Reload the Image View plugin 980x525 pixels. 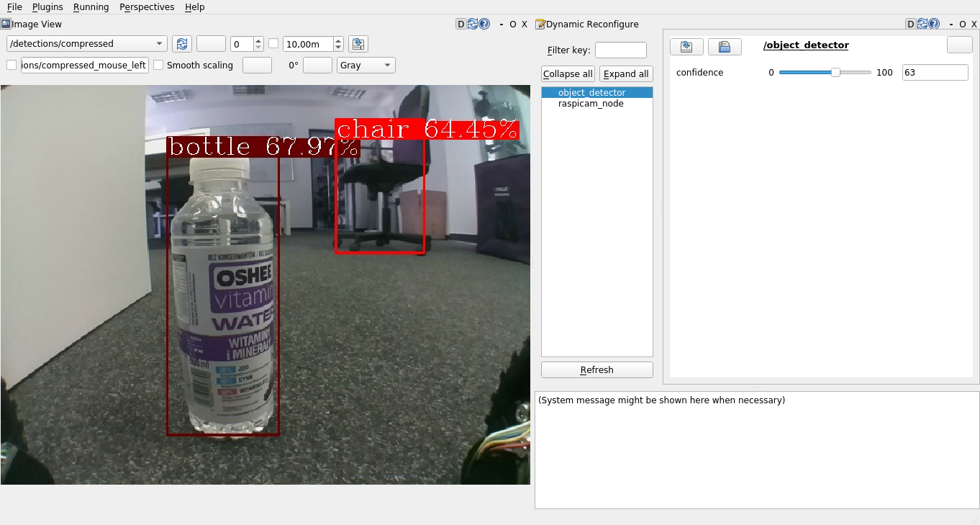(x=473, y=24)
